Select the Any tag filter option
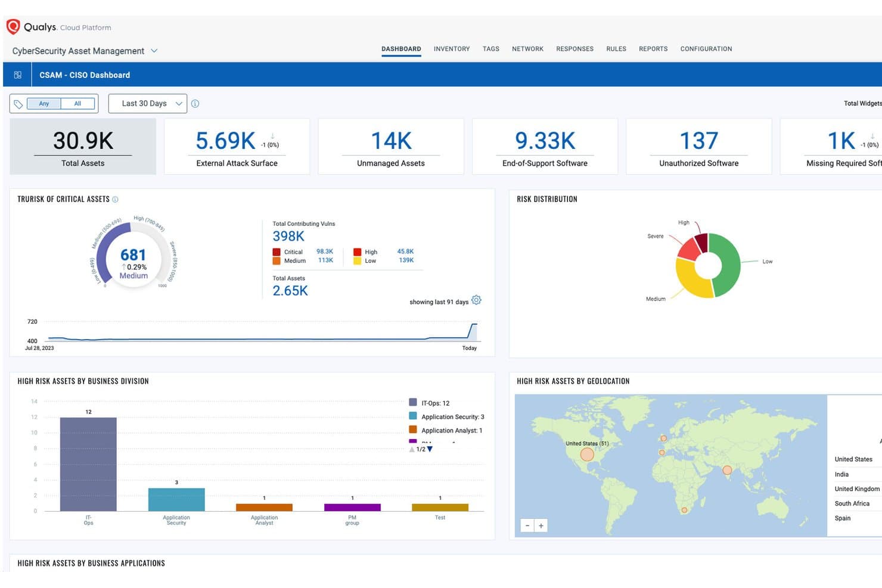 pos(44,104)
